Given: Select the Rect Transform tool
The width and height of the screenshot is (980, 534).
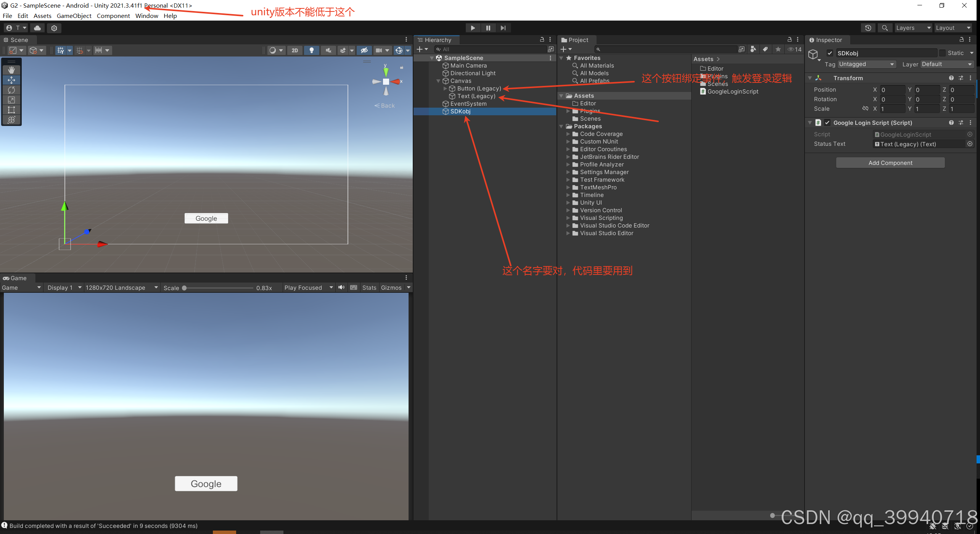Looking at the screenshot, I should 11,110.
